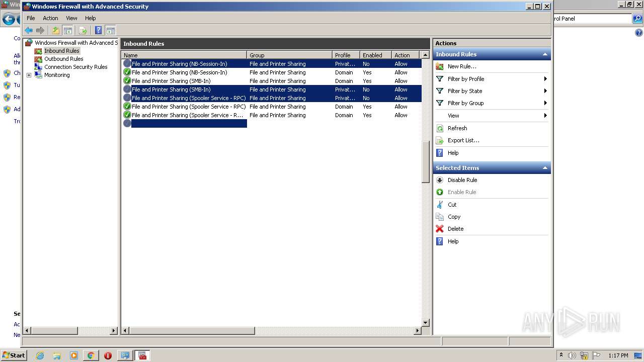
Task: Click Export List... action link
Action: (463, 140)
